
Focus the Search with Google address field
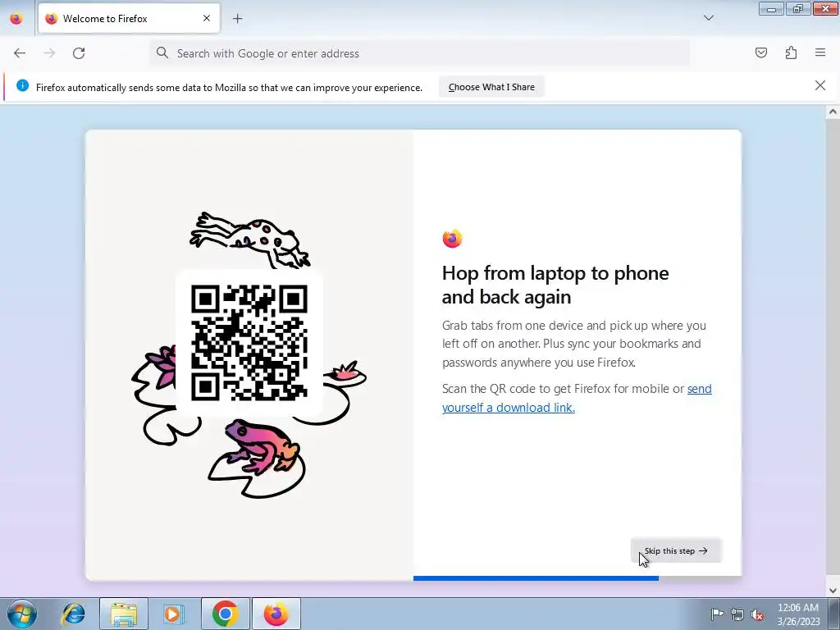click(x=419, y=53)
